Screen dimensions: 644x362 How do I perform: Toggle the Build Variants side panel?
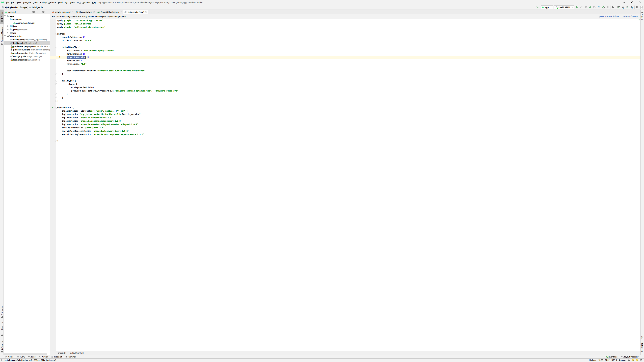point(2,328)
